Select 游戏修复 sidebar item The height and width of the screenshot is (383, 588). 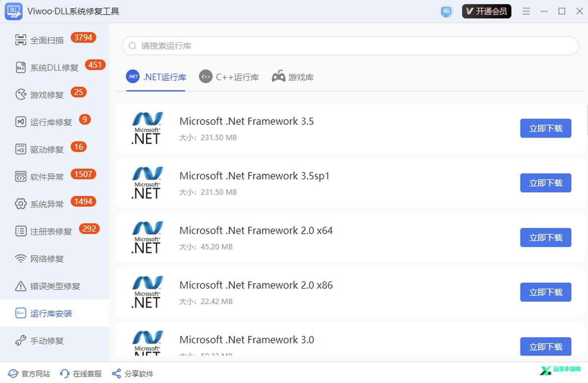[x=54, y=95]
